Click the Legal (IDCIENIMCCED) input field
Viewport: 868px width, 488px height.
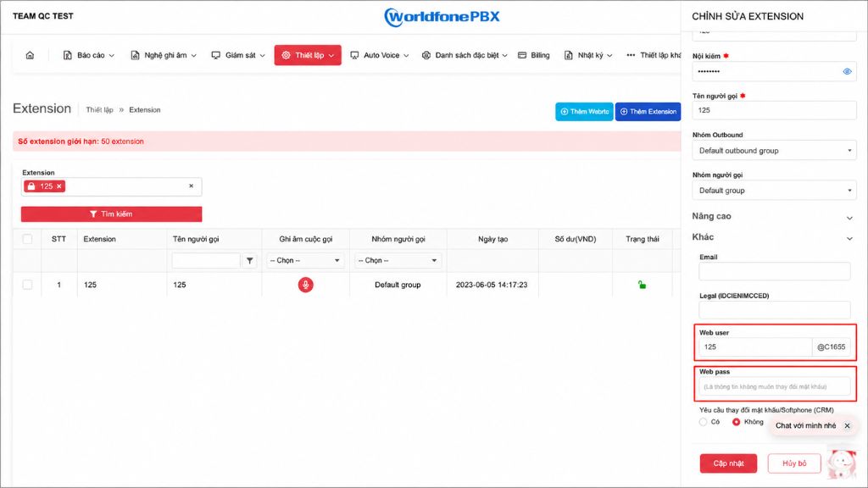pyautogui.click(x=775, y=310)
